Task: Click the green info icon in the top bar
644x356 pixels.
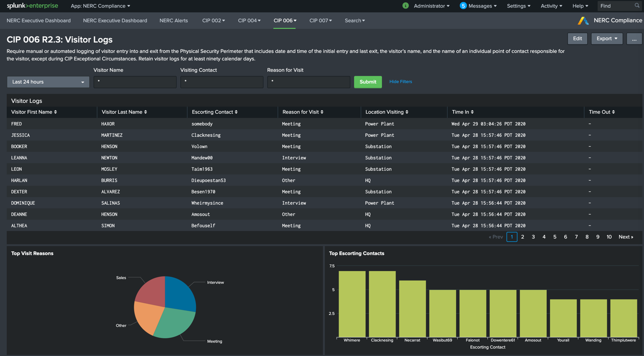Action: point(407,6)
